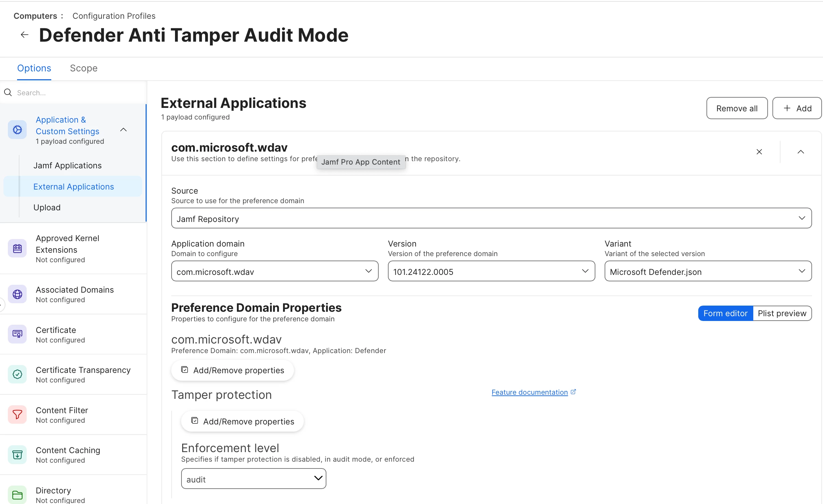Click the Approved Kernel Extensions icon
Screen dimensions: 823x504
pos(17,248)
